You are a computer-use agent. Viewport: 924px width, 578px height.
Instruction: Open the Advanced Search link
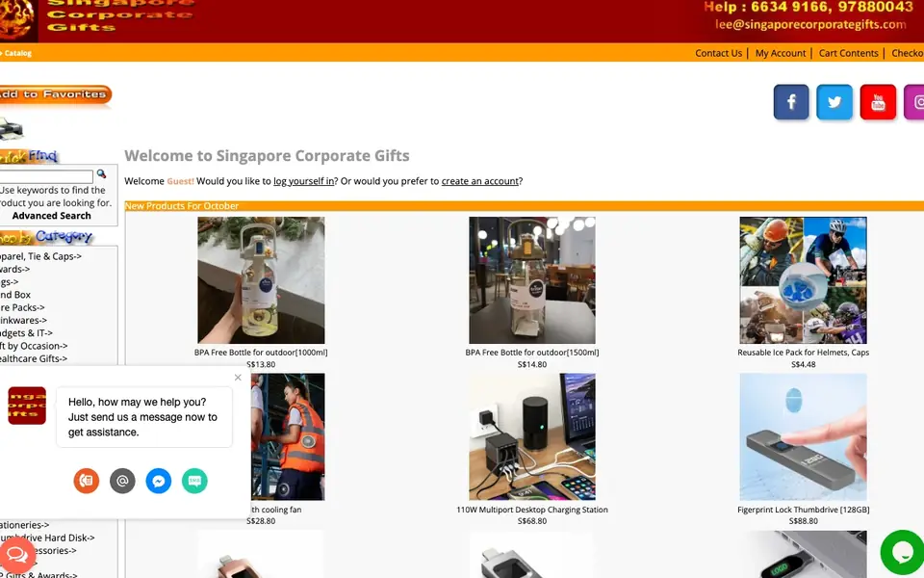(x=52, y=216)
